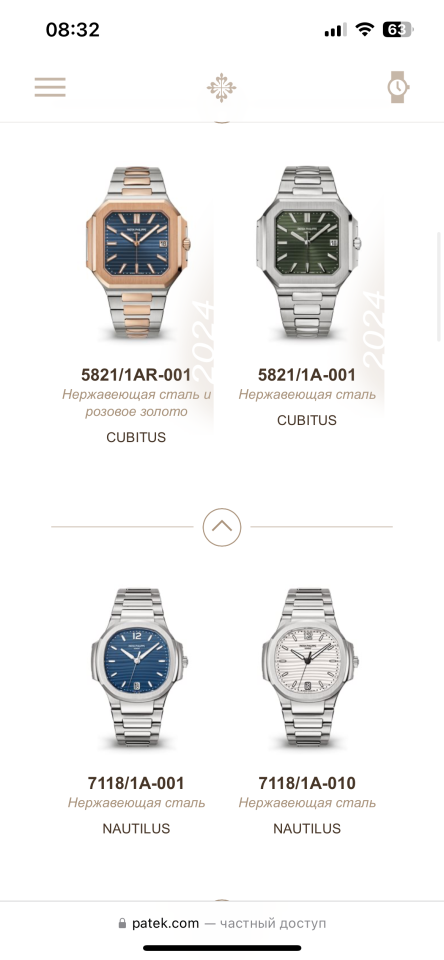The width and height of the screenshot is (444, 960).
Task: Open the green dial Cubitus watch image
Action: 307,252
